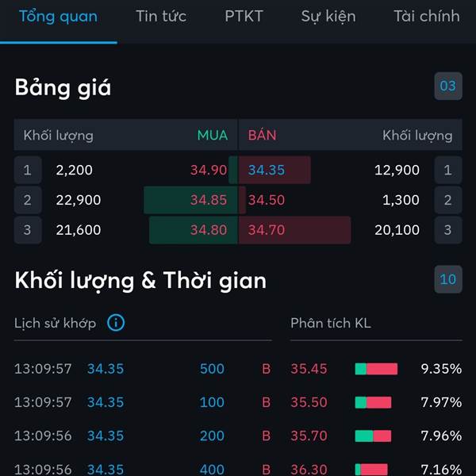
Task: Click bid price 34.80 in order book
Action: [x=208, y=230]
